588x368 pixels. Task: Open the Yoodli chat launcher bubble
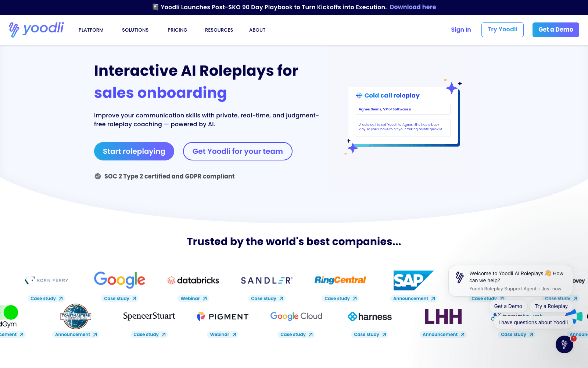coord(564,344)
